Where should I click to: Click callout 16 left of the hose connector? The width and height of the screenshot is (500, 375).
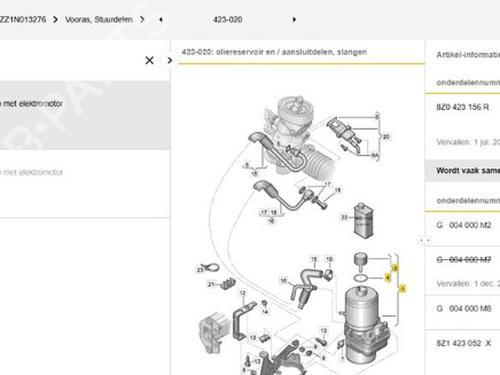click(x=283, y=281)
